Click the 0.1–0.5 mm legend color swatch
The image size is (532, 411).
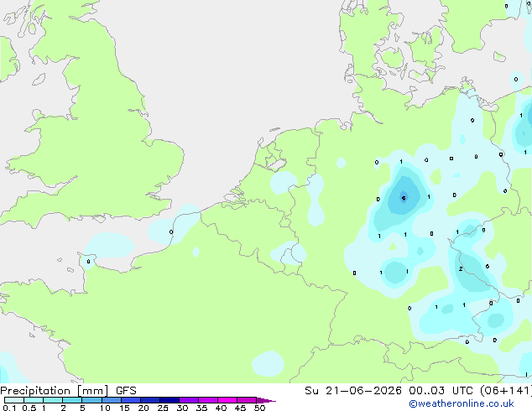click(x=14, y=400)
